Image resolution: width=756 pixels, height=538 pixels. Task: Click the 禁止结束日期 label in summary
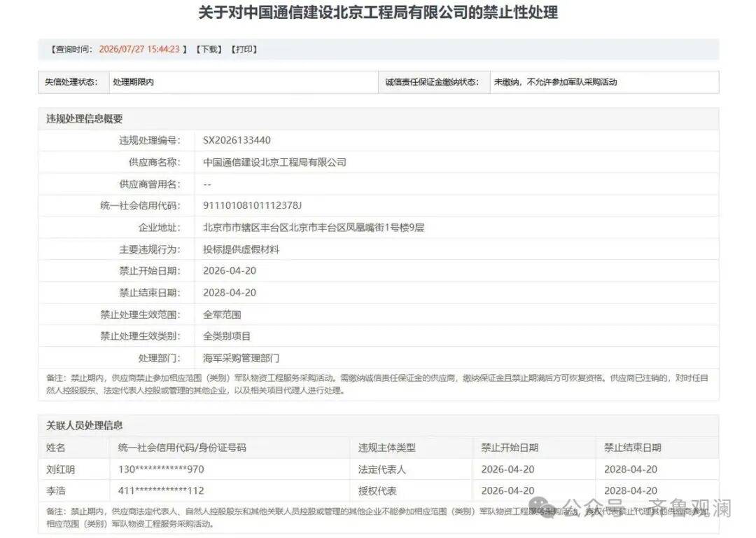pyautogui.click(x=150, y=292)
